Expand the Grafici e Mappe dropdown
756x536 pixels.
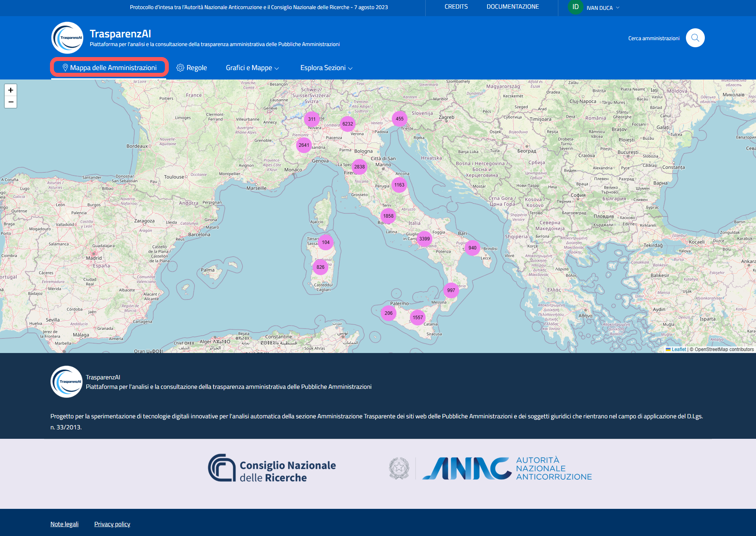click(252, 68)
